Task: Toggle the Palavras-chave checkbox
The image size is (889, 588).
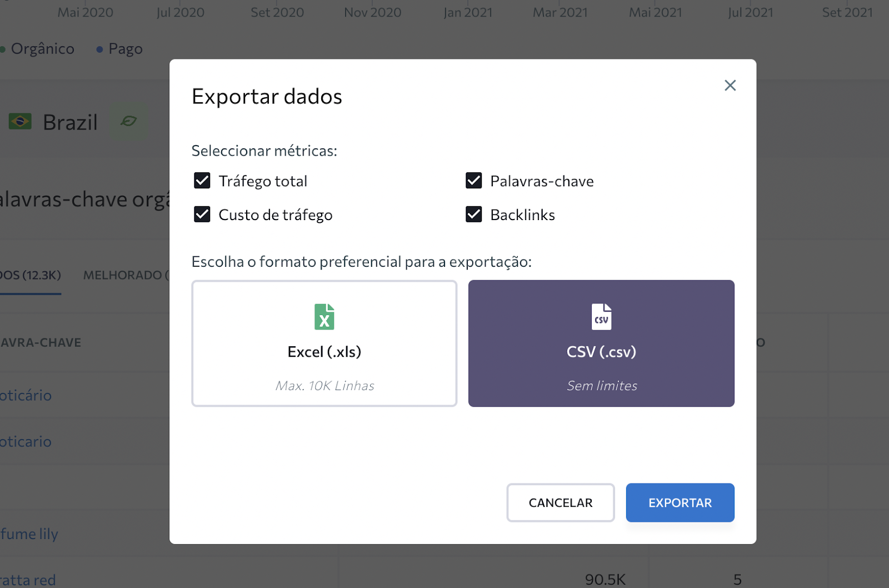Action: point(474,181)
